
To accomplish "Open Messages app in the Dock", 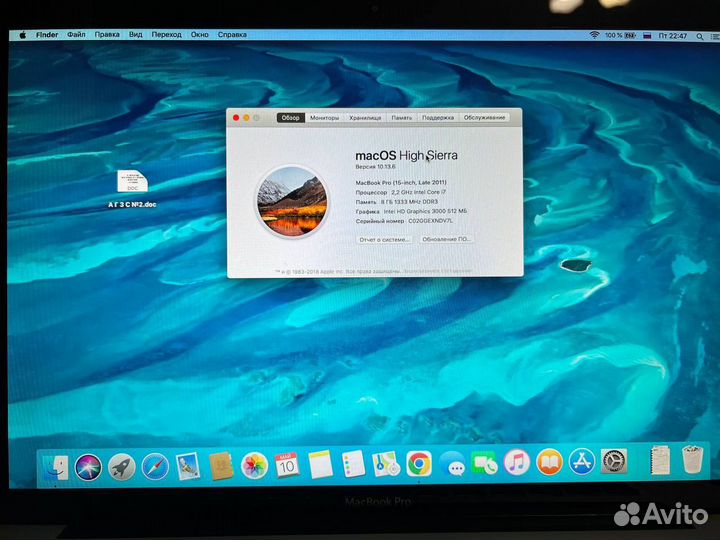I will pos(452,464).
